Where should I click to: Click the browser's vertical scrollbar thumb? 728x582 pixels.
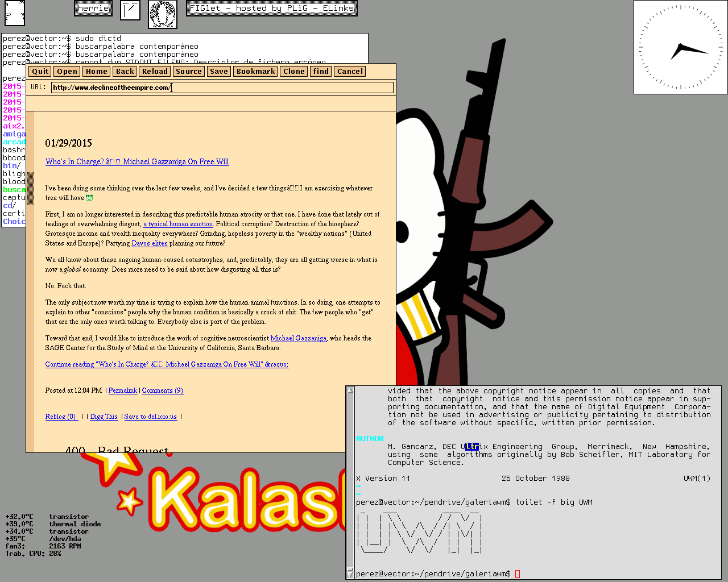click(x=30, y=188)
